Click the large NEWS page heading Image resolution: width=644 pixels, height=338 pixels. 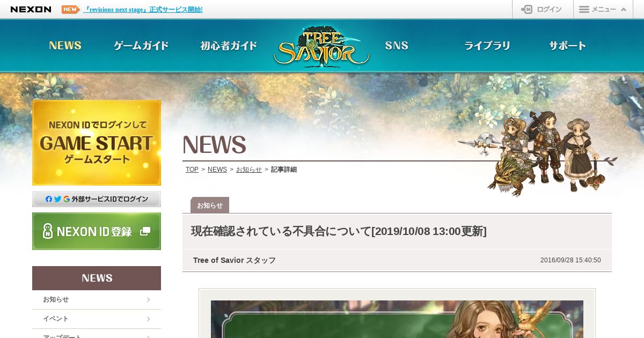pos(215,145)
